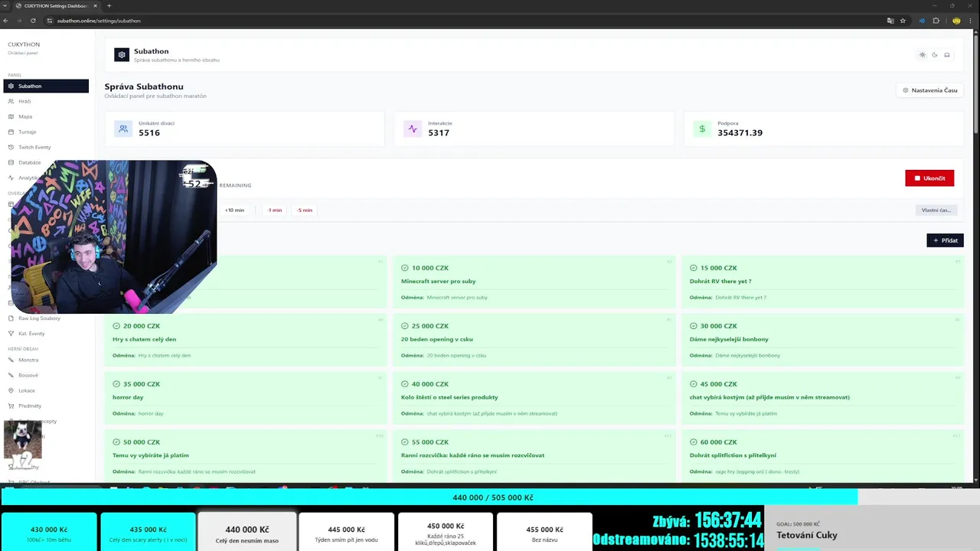
Task: Click the Twitch Eventy history icon
Action: [x=11, y=147]
